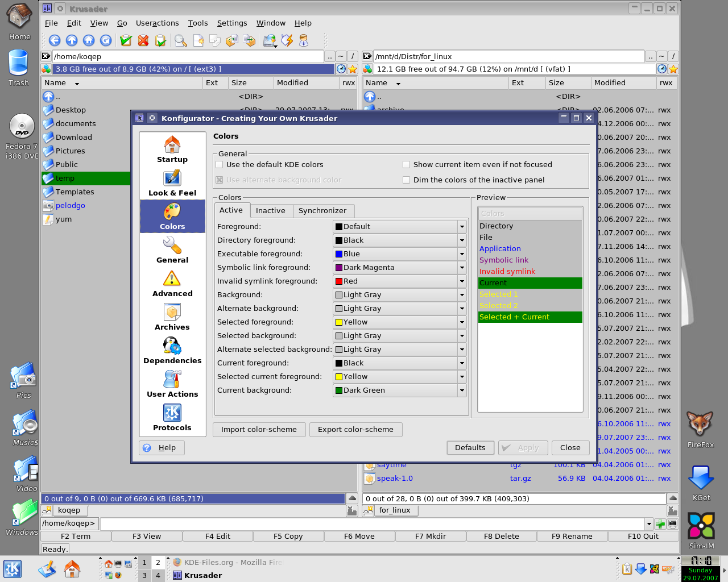Open the Window menu

tap(271, 23)
